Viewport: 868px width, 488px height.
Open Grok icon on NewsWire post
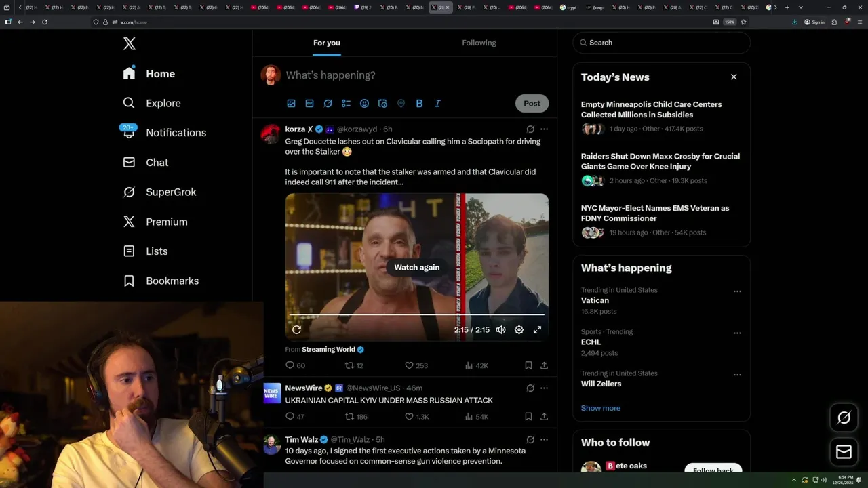click(x=530, y=388)
